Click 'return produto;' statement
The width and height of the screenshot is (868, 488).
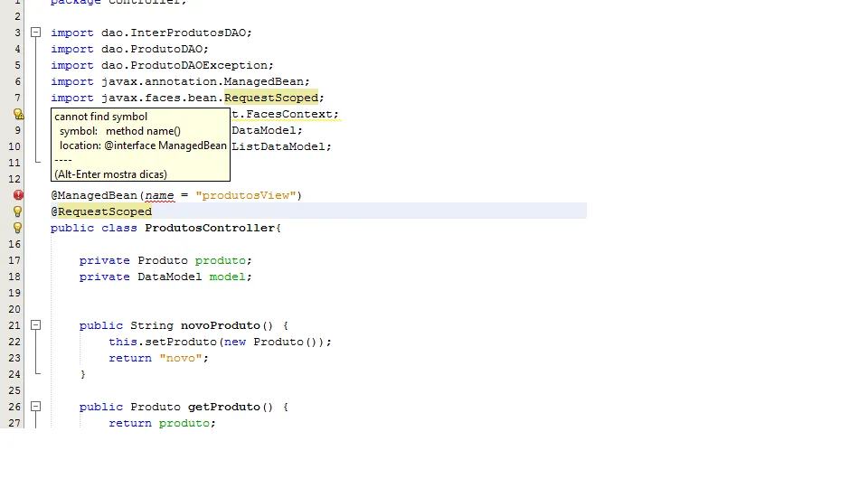point(162,423)
